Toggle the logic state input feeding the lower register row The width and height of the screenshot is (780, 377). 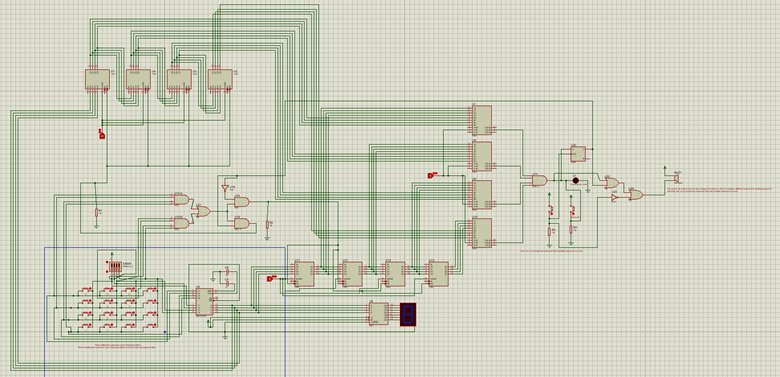tap(271, 279)
